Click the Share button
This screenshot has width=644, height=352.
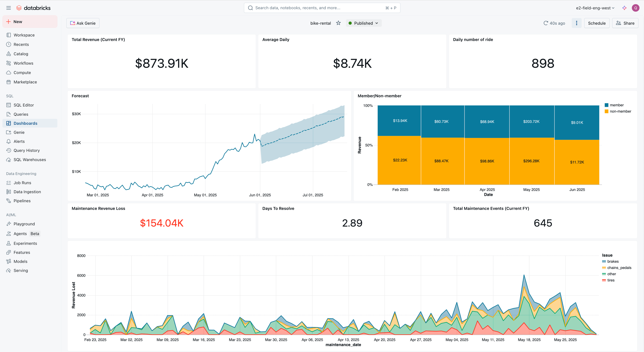click(625, 23)
